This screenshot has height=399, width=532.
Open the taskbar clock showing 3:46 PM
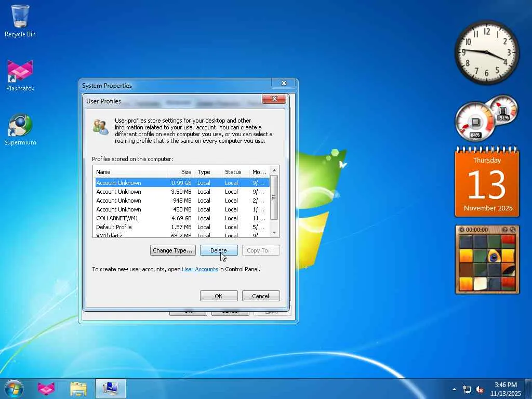(505, 389)
